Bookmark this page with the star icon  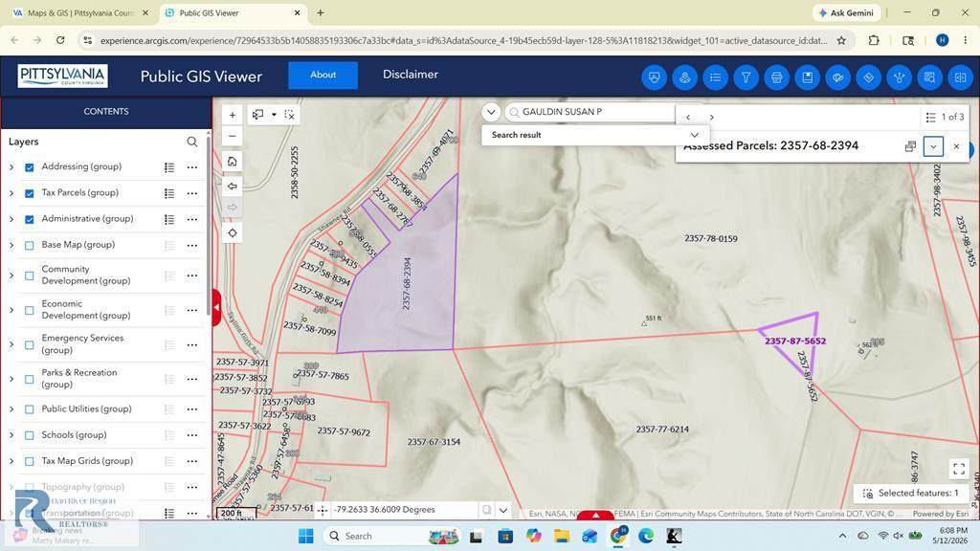click(841, 40)
